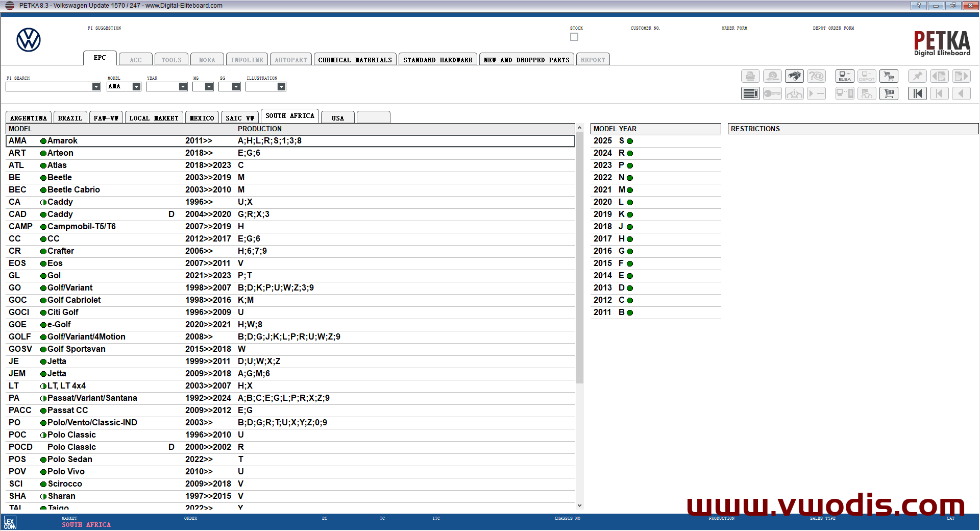
Task: Click the model list scrollbar down arrow
Action: click(x=579, y=505)
